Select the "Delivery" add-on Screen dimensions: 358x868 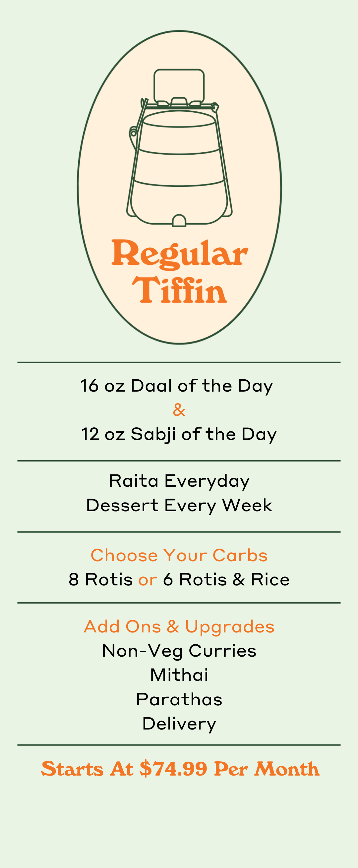(179, 724)
